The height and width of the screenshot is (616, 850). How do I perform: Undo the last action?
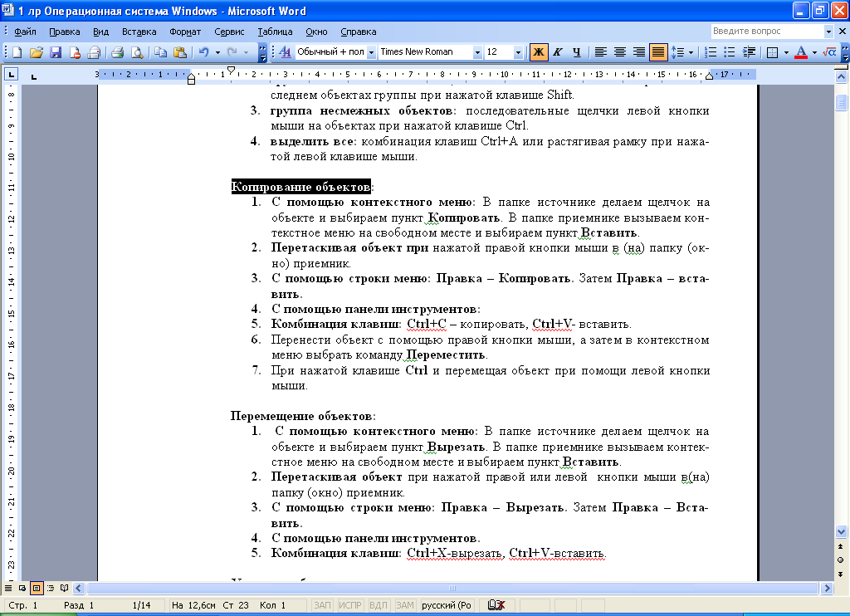tap(204, 52)
